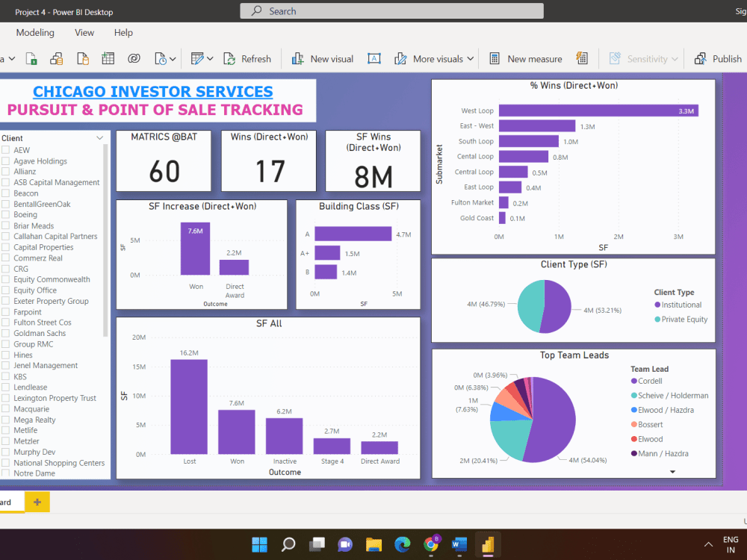Click the Publish label

(x=727, y=59)
